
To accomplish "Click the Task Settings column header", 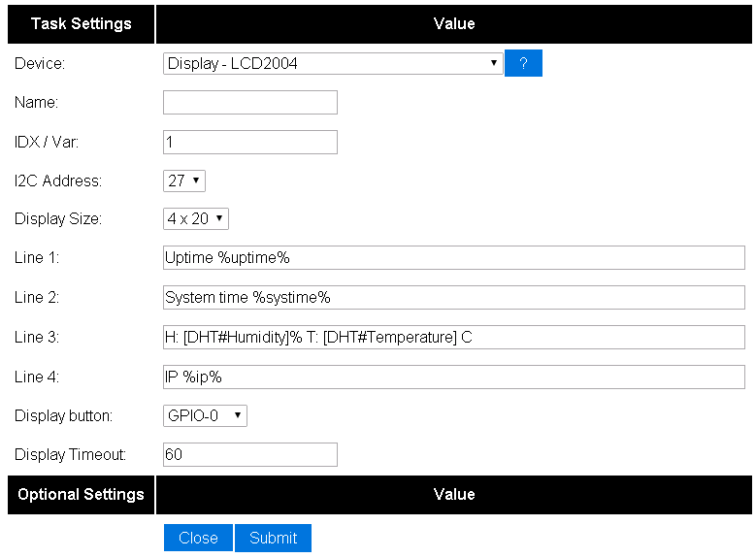I will point(81,24).
